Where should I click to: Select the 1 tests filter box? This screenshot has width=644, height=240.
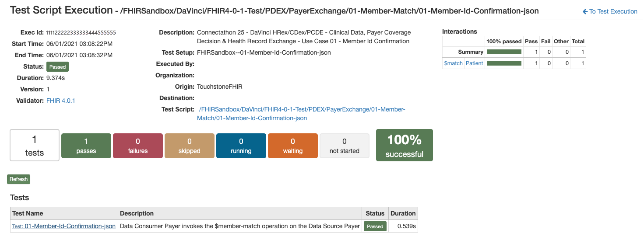35,145
